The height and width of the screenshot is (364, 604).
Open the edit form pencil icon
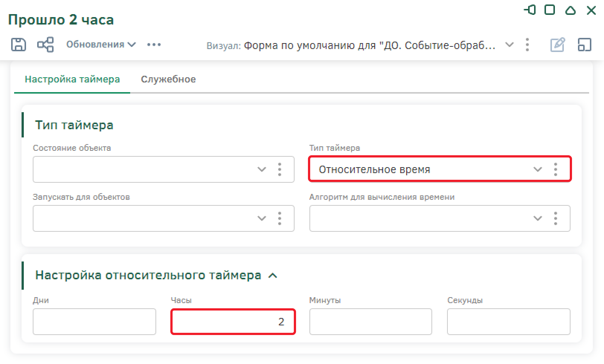pos(557,45)
